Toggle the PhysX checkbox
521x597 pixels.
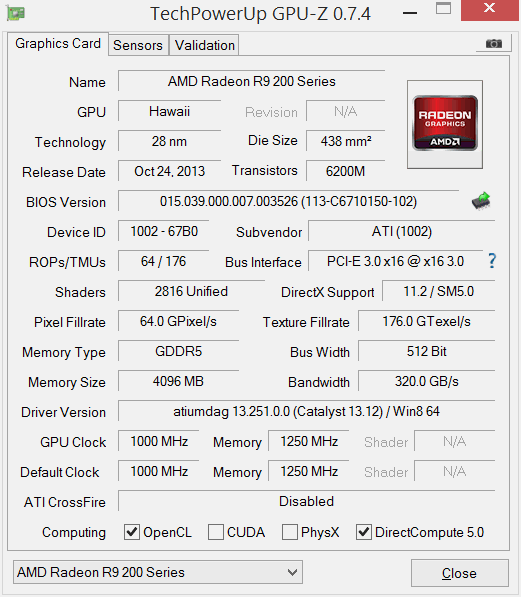coord(289,532)
